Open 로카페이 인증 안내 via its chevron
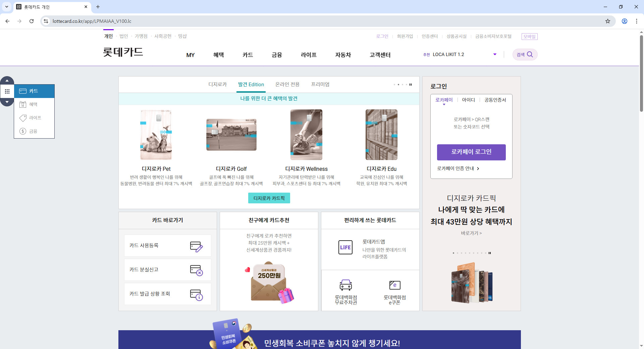 [x=478, y=168]
